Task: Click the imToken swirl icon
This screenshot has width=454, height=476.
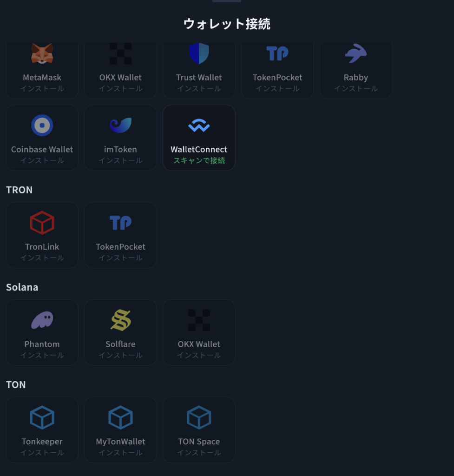Action: 120,125
